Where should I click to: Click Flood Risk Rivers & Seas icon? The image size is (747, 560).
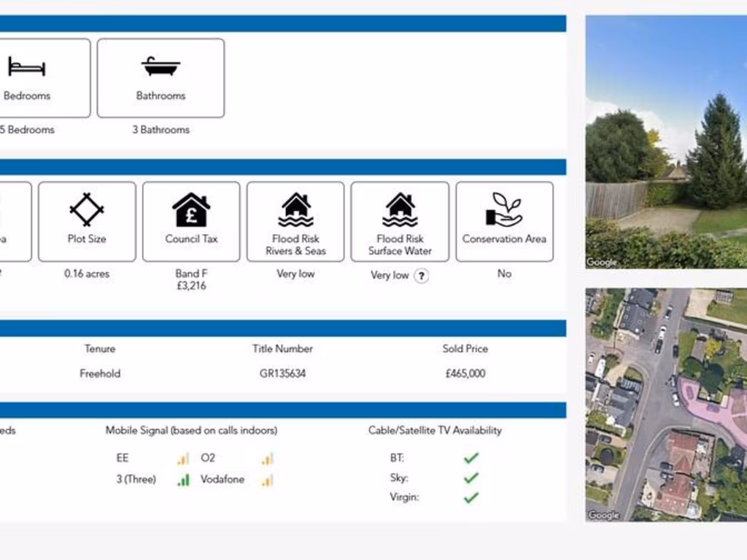tap(295, 210)
